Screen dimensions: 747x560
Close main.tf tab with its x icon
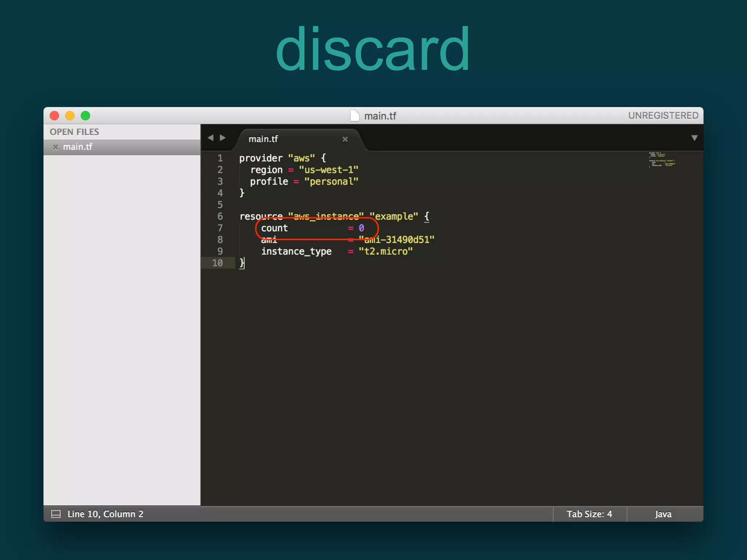click(x=345, y=139)
